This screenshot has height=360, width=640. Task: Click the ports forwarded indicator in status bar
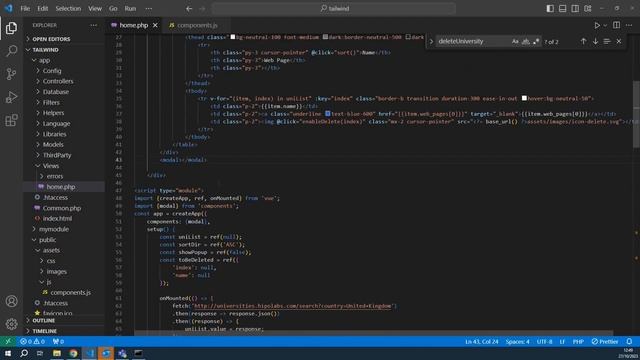point(58,341)
